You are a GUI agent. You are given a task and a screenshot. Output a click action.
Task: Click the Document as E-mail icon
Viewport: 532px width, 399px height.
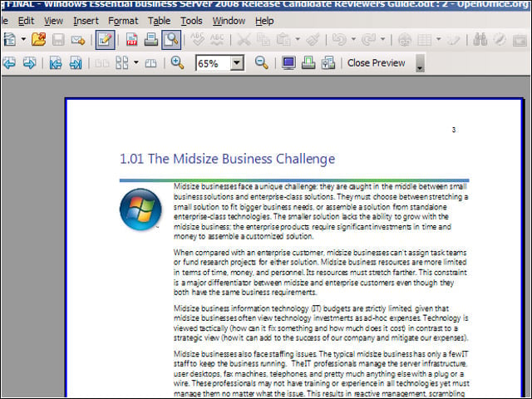click(78, 40)
